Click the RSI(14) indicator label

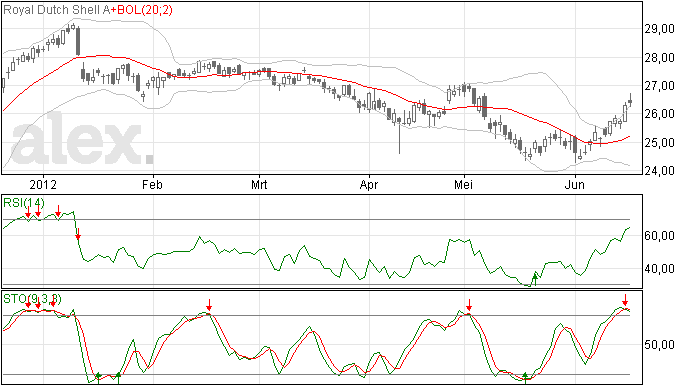(x=24, y=203)
